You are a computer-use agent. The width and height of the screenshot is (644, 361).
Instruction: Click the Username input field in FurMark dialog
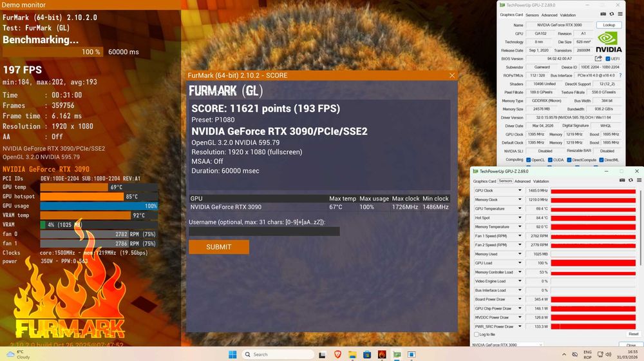pyautogui.click(x=264, y=231)
